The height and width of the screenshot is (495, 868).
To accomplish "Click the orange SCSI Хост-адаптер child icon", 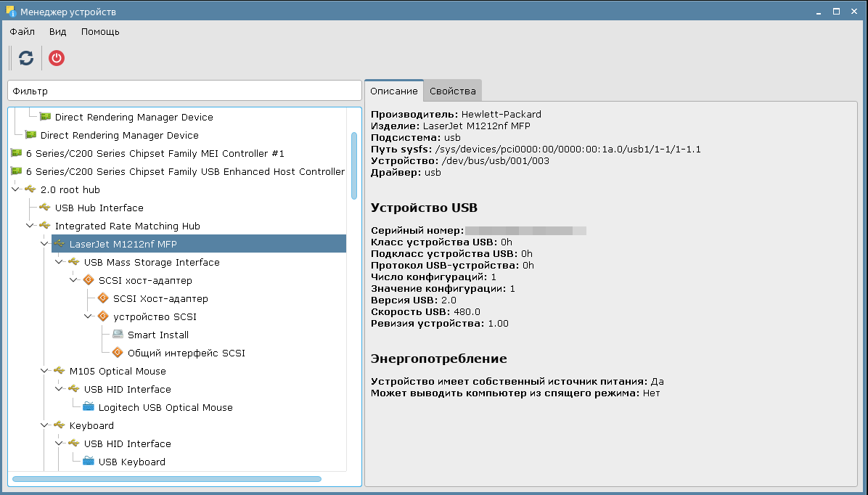I will tap(104, 298).
